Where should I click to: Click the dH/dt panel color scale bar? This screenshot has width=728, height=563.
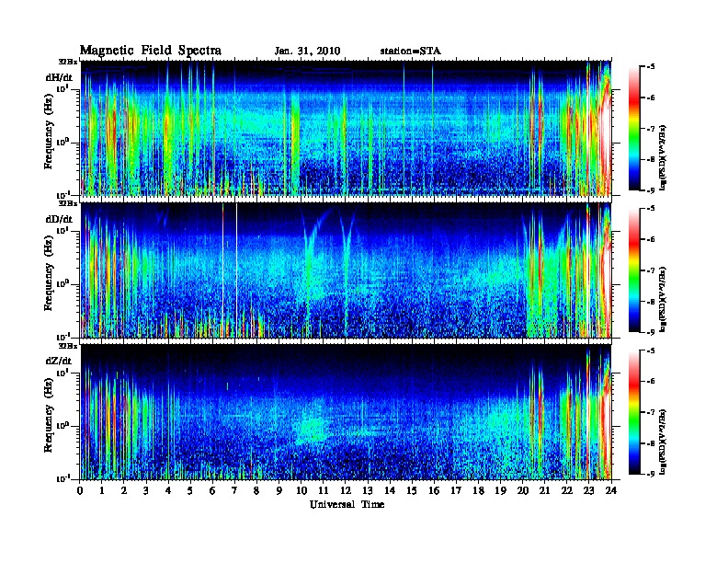(x=634, y=129)
